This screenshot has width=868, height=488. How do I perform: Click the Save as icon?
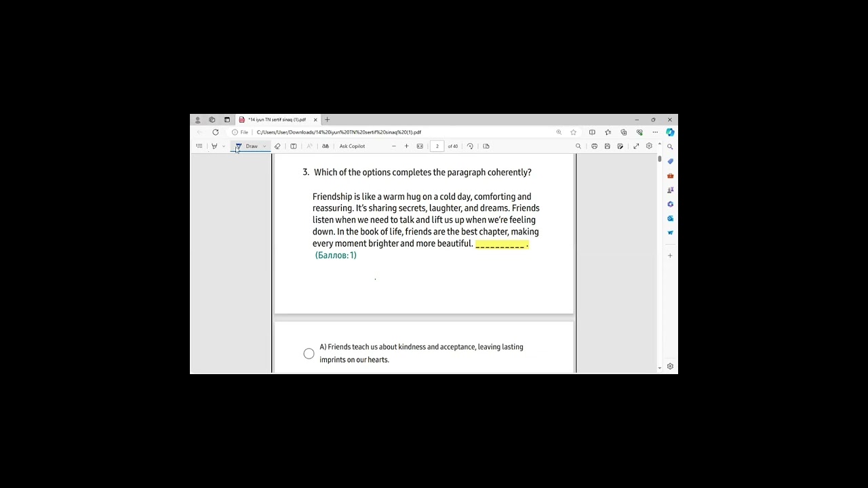tap(620, 146)
